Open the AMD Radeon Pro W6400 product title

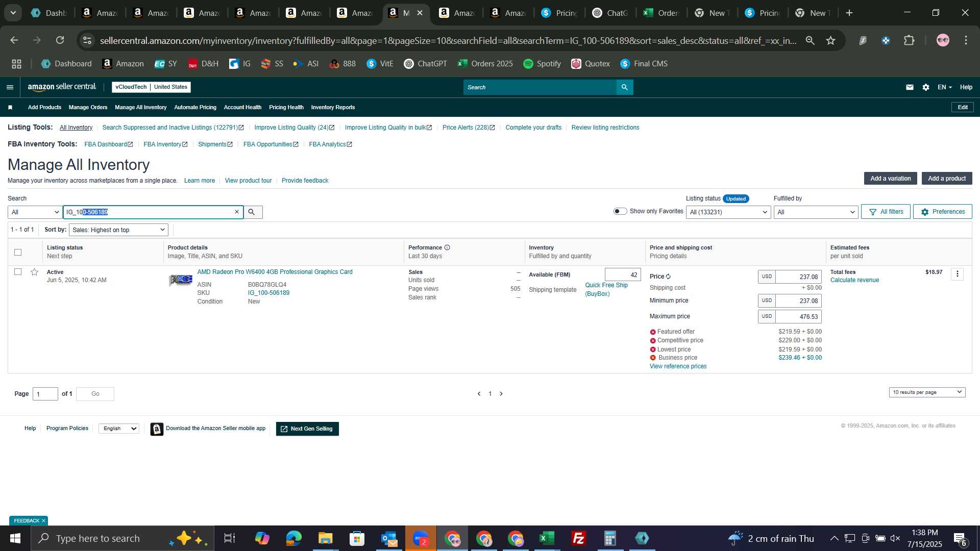click(275, 272)
